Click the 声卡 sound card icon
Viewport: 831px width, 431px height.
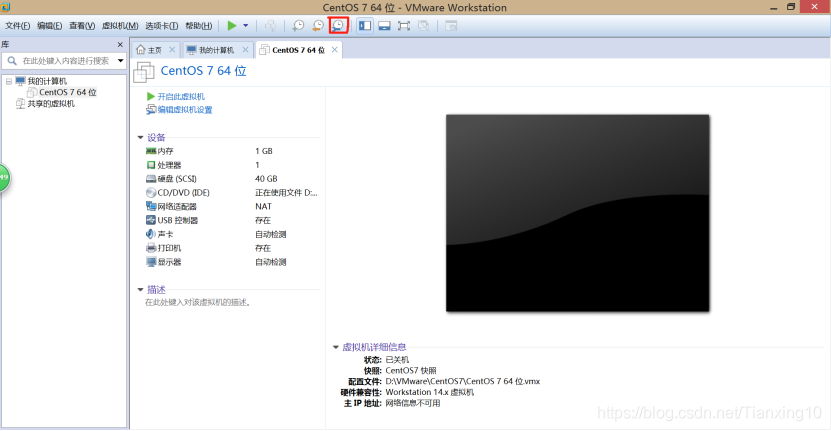pyautogui.click(x=151, y=234)
